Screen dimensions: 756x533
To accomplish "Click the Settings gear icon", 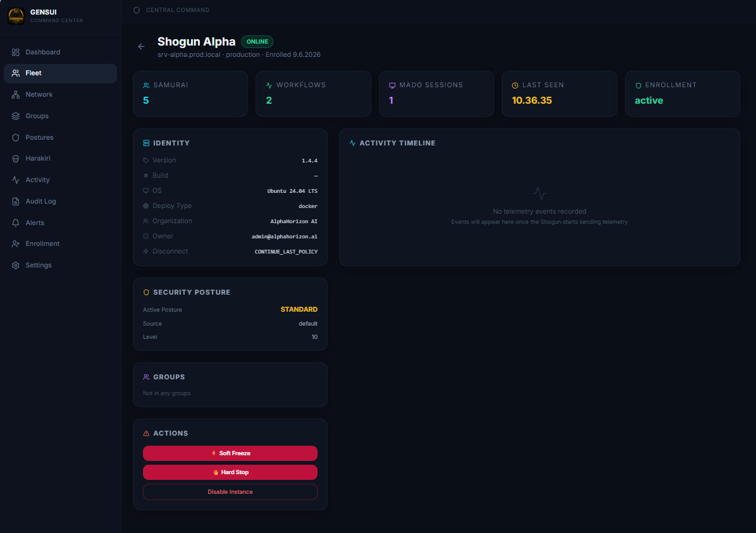I will (x=15, y=265).
